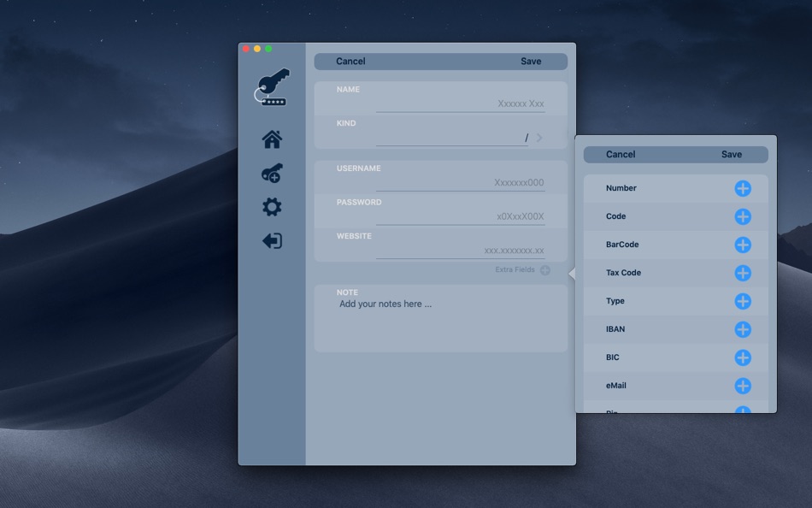Viewport: 812px width, 508px height.
Task: Open the Home sidebar icon
Action: (272, 139)
